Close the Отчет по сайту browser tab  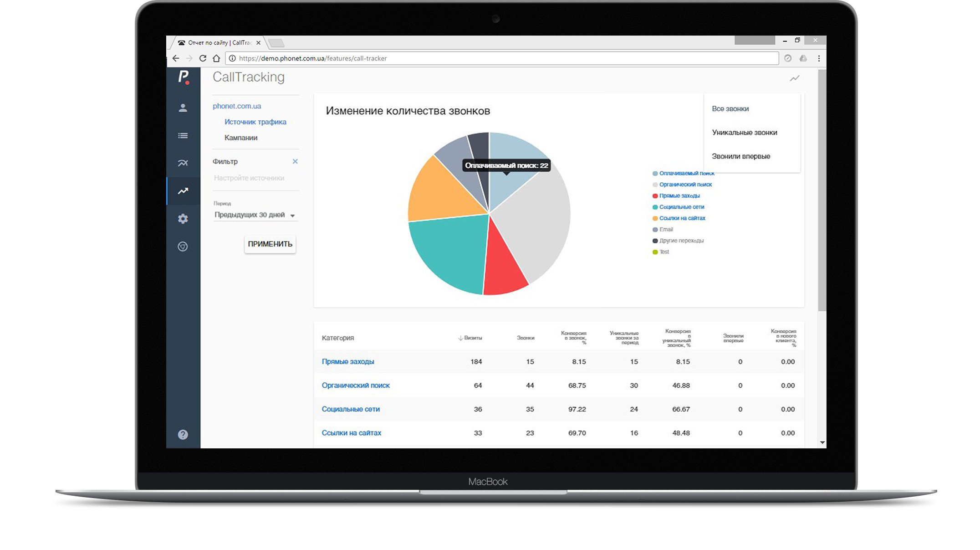point(259,43)
